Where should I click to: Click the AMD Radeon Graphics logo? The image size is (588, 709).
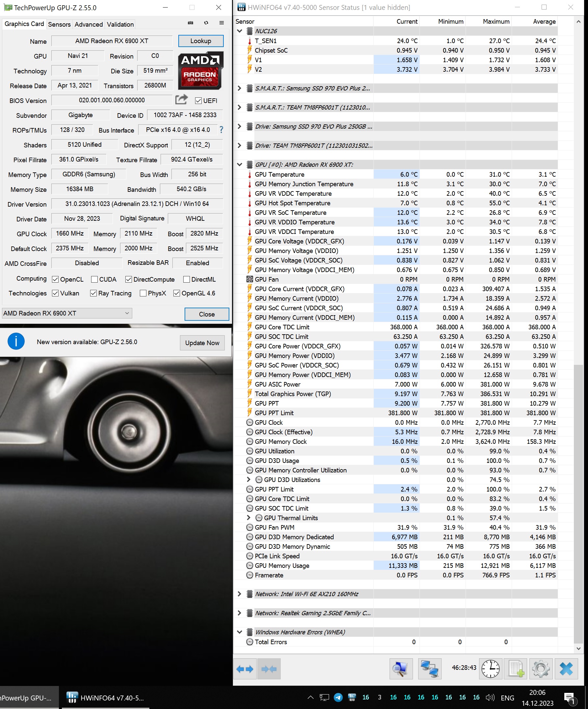click(x=201, y=70)
